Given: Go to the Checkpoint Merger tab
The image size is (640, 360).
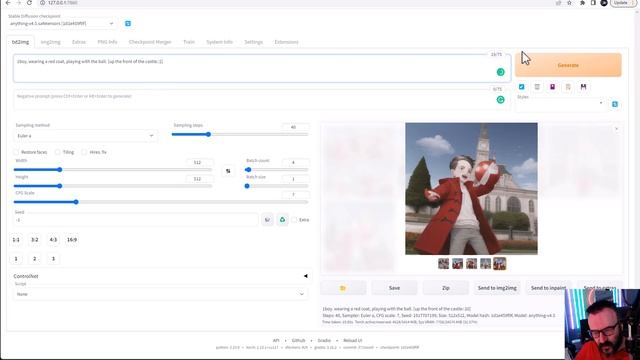Looking at the screenshot, I should point(150,42).
